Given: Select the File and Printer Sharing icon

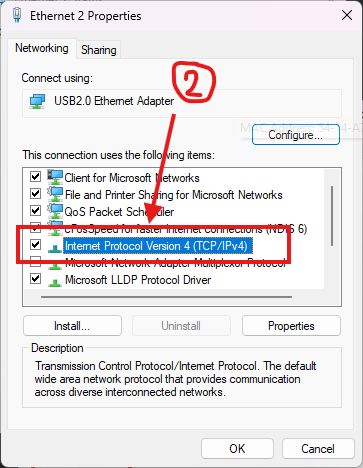Looking at the screenshot, I should (55, 194).
